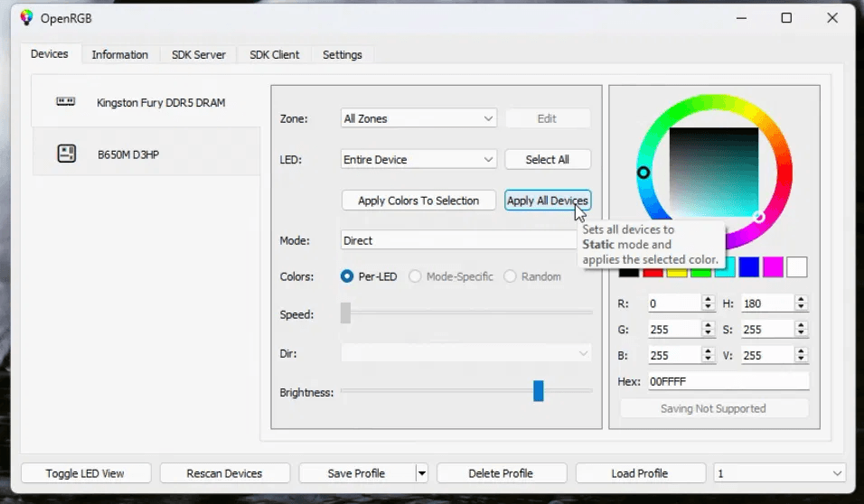The width and height of the screenshot is (864, 504).
Task: Click the Rescan Devices button
Action: tap(224, 473)
